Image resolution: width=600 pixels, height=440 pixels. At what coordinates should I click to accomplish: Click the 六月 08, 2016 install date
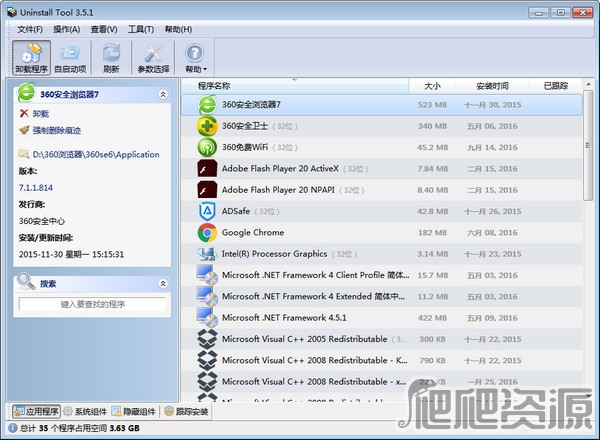492,233
